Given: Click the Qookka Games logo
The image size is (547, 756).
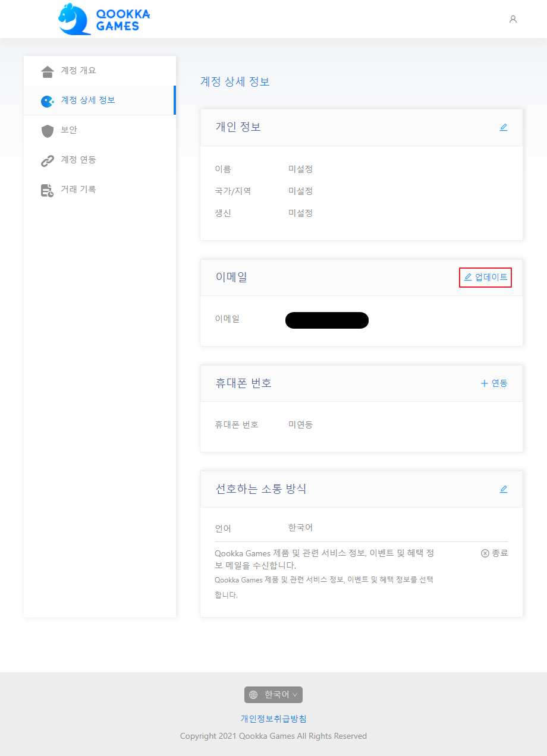Looking at the screenshot, I should [104, 19].
